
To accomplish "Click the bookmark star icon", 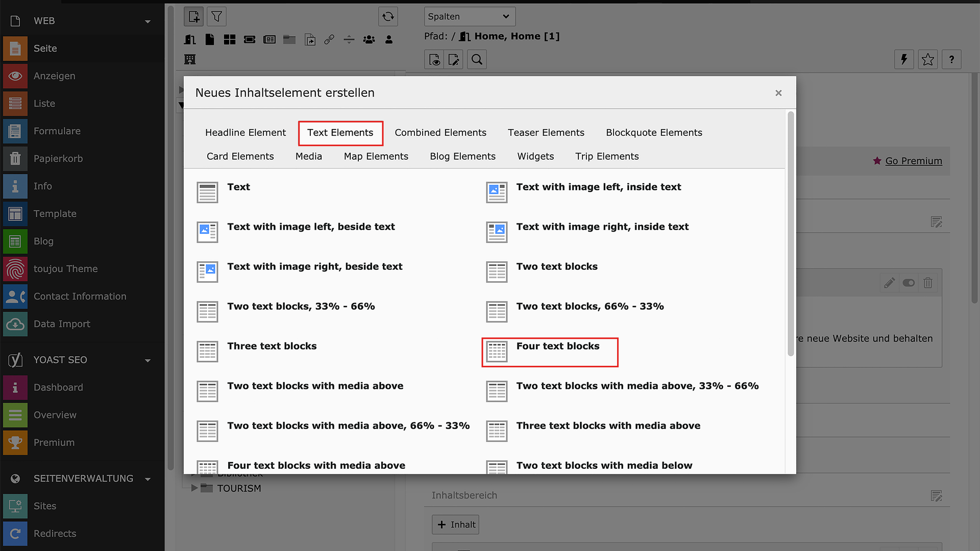I will click(x=927, y=60).
